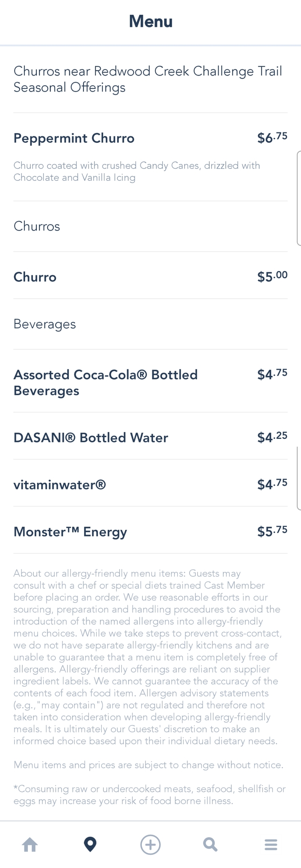Screen dimensions: 301x868
Task: Tap the Peppermint Churro description text
Action: point(136,171)
